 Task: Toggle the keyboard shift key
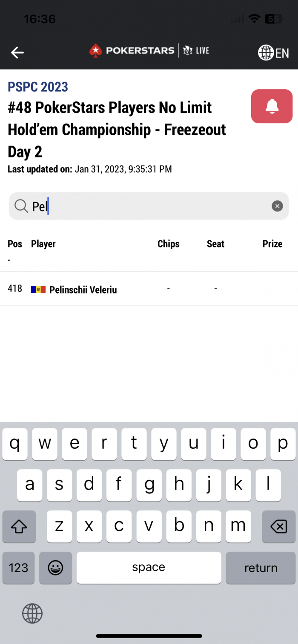click(x=19, y=527)
